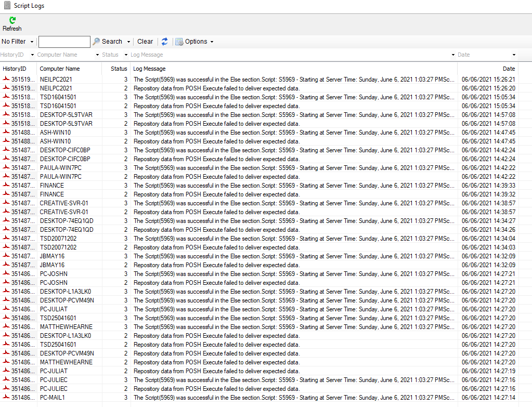Sort by the Status column header
Screen dimensions: 532x407
tap(118, 68)
